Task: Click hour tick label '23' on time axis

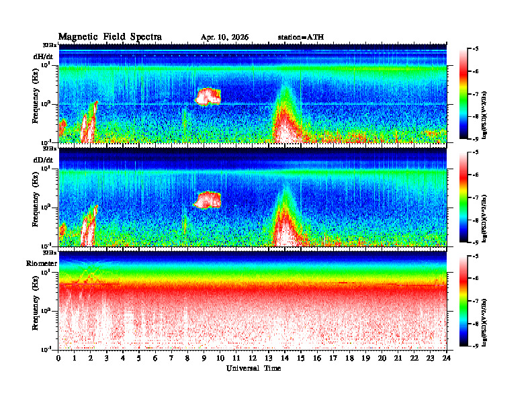Action: [x=430, y=359]
